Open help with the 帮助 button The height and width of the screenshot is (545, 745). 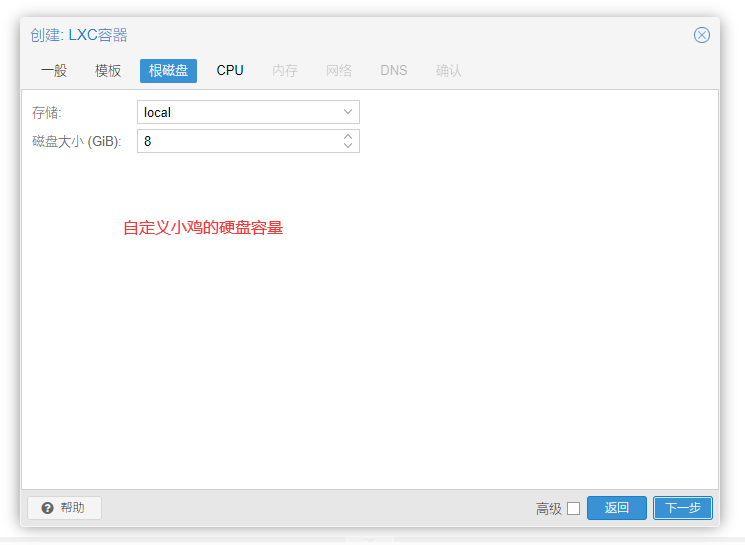[64, 508]
